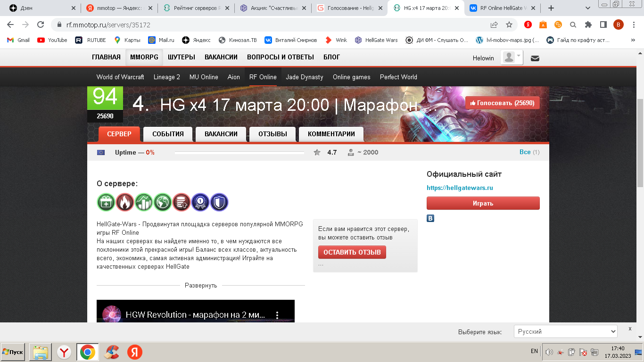Click the ОСТАВИТЬ ОТЗЫВ button
Image resolution: width=644 pixels, height=362 pixels.
click(x=352, y=252)
